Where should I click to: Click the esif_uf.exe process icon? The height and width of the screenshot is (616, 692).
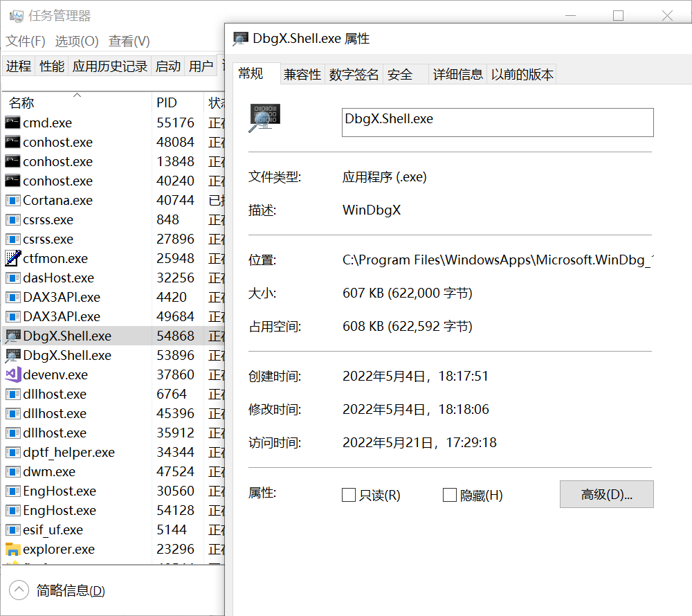(x=12, y=529)
